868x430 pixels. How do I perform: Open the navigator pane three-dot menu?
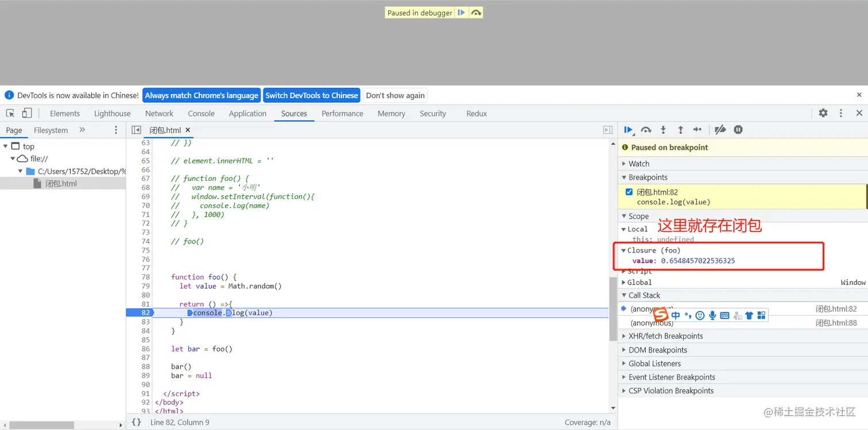[x=116, y=130]
